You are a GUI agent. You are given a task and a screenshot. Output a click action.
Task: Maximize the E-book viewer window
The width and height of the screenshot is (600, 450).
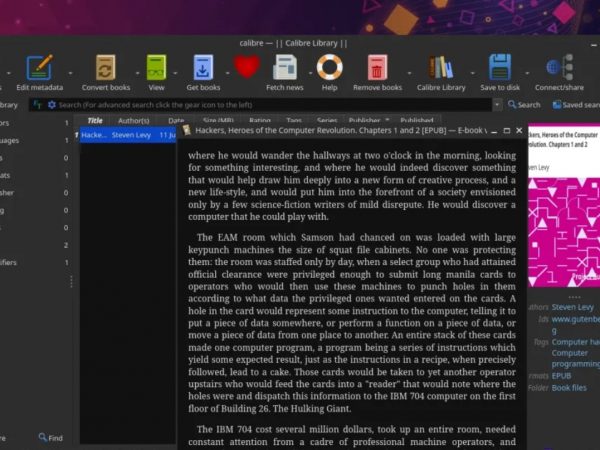coord(507,130)
